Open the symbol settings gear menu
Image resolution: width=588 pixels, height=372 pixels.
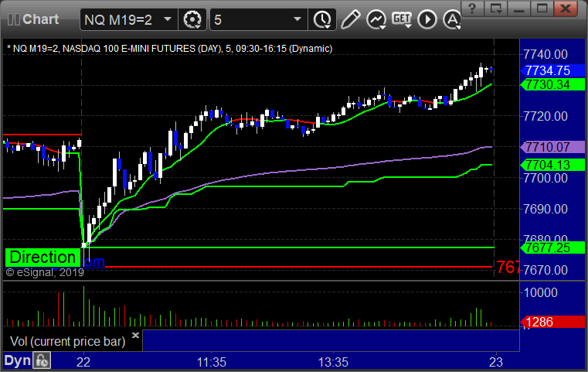click(x=192, y=19)
